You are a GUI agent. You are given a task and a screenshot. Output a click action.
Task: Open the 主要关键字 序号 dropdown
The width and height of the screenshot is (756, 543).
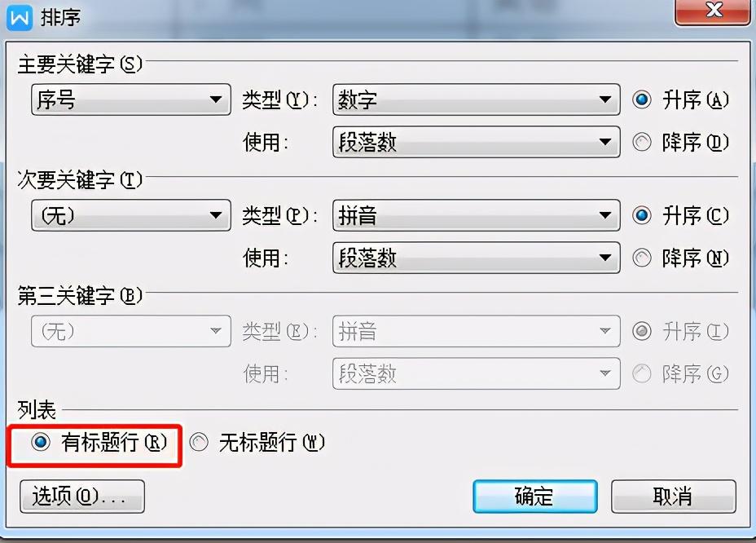point(131,99)
